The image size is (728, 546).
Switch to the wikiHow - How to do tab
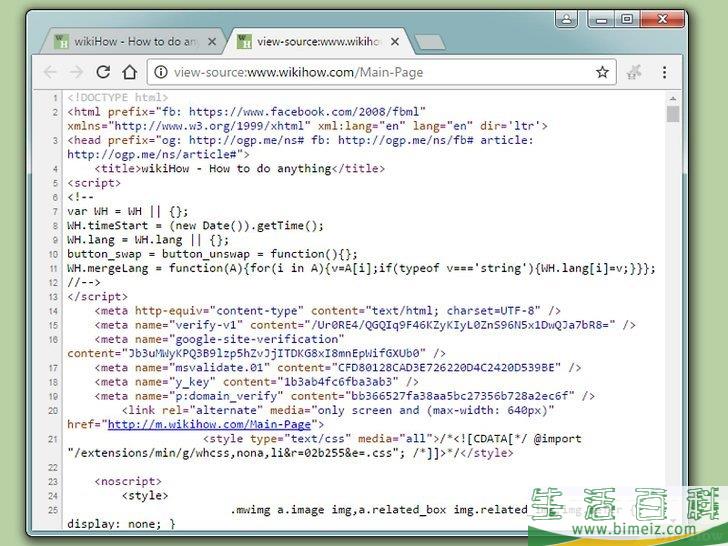pos(132,42)
